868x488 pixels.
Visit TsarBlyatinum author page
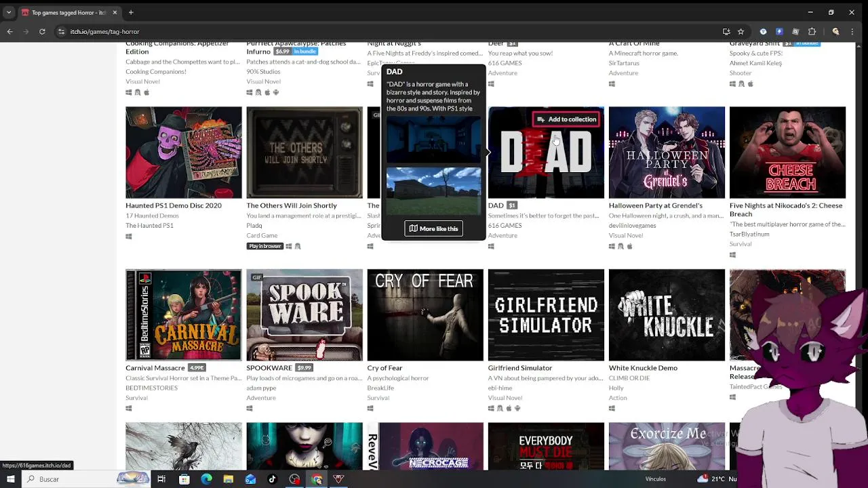(x=749, y=235)
